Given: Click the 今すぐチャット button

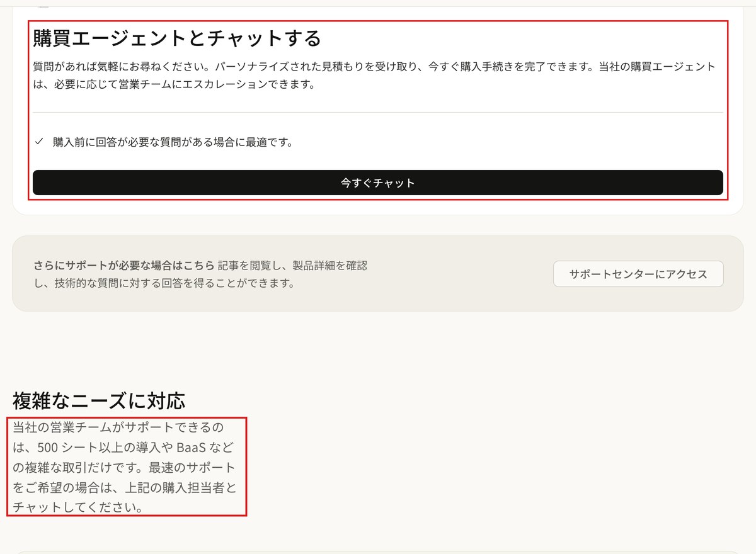Looking at the screenshot, I should pyautogui.click(x=377, y=183).
